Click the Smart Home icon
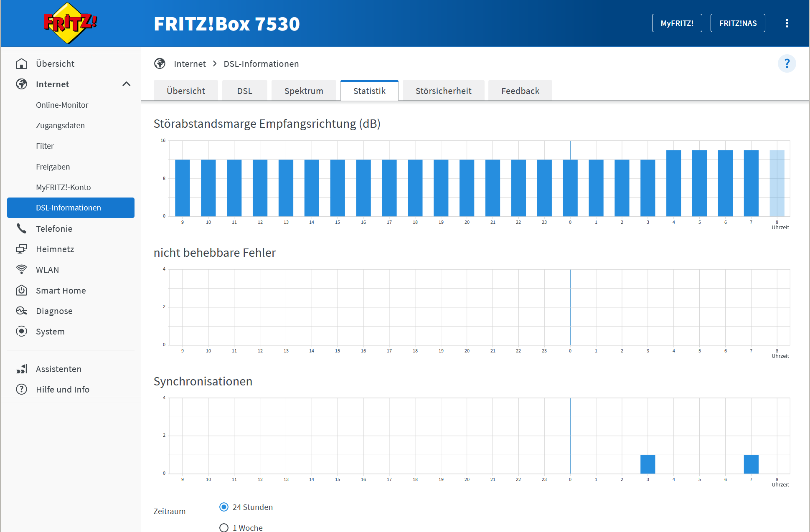This screenshot has height=532, width=810. [21, 290]
